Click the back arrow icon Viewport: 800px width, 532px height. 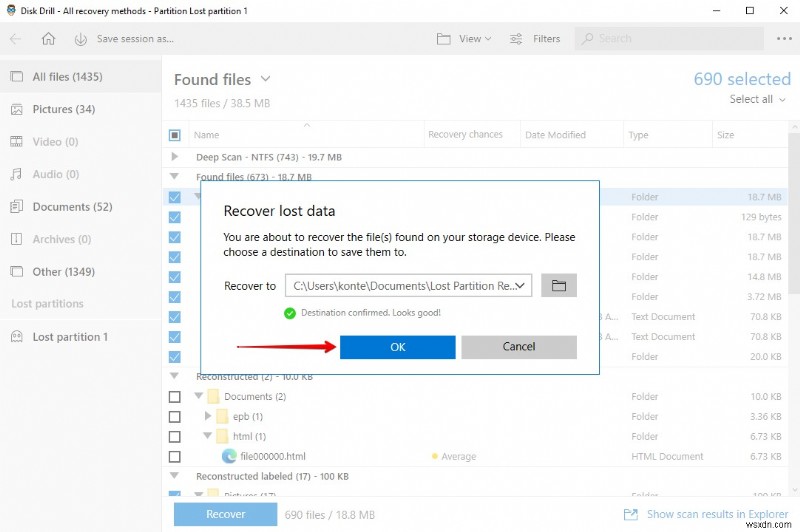(x=16, y=39)
